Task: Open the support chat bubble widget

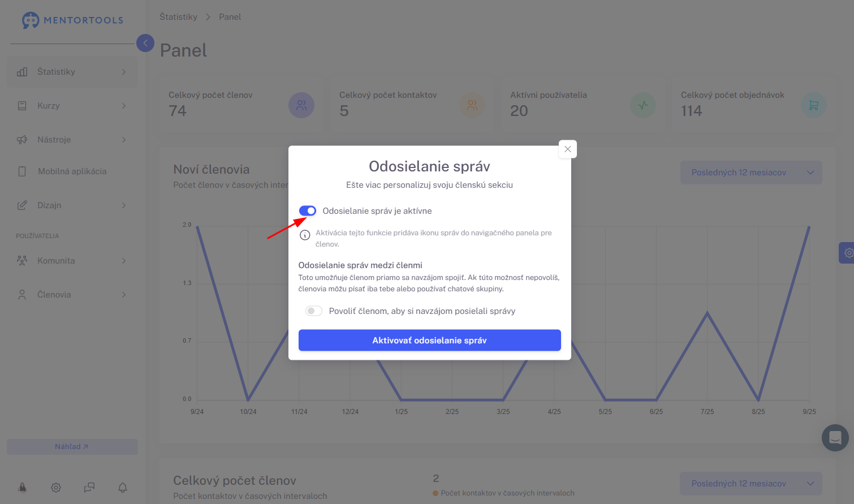Action: [x=835, y=438]
